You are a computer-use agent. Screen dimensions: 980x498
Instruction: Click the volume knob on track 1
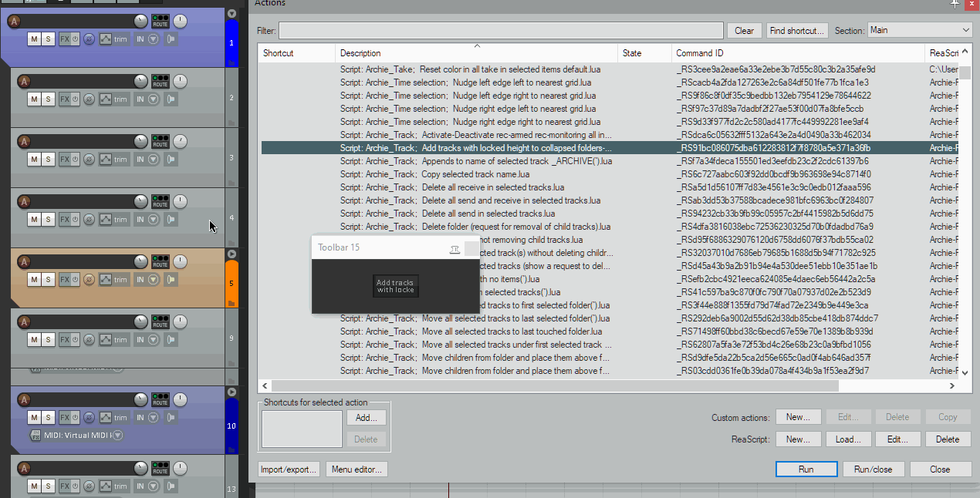(x=140, y=21)
